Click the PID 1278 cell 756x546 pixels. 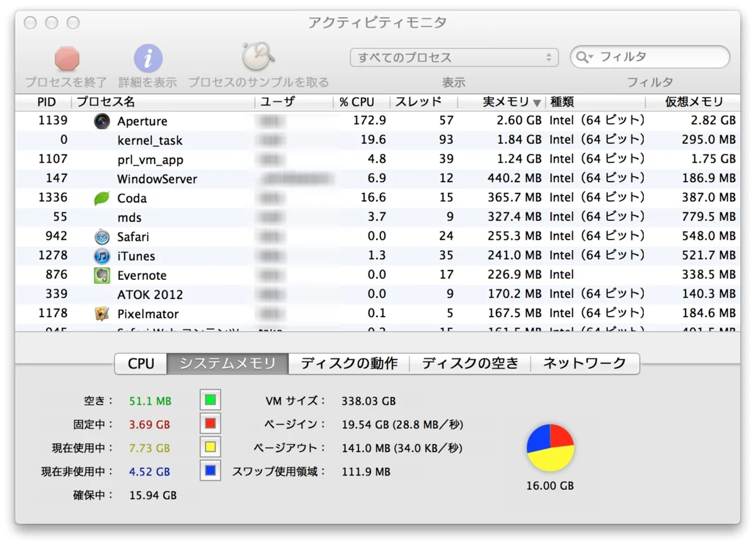52,255
